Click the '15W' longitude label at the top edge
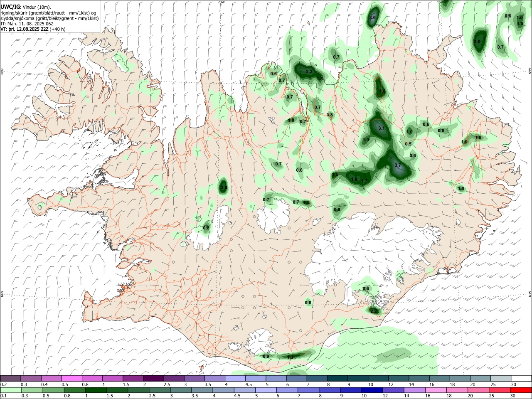This screenshot has width=532, height=399. 441,2
